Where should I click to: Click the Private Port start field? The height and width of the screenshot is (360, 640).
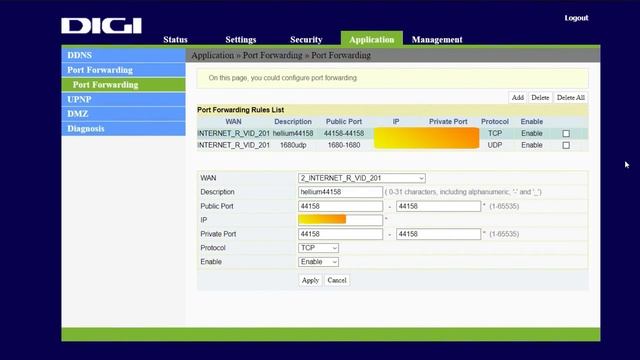click(340, 234)
